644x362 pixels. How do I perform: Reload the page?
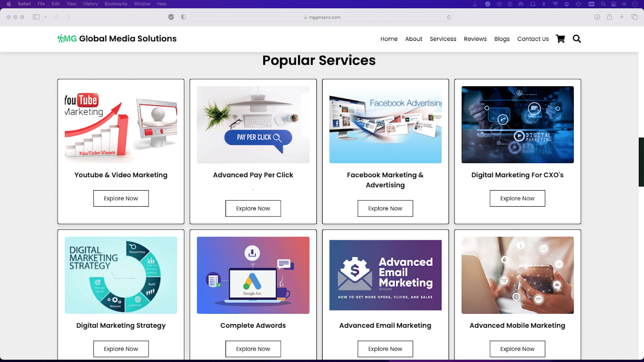(448, 17)
